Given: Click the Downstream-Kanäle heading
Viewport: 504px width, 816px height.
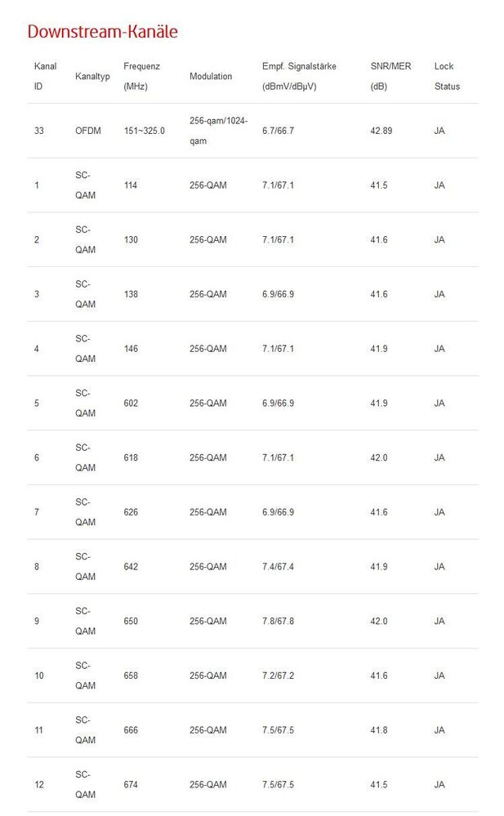Looking at the screenshot, I should (103, 32).
